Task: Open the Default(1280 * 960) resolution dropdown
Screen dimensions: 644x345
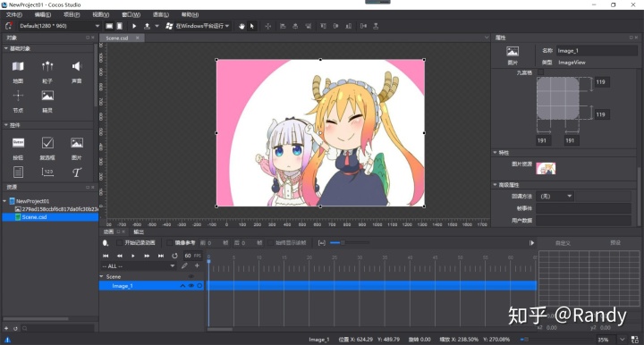Action: [59, 26]
